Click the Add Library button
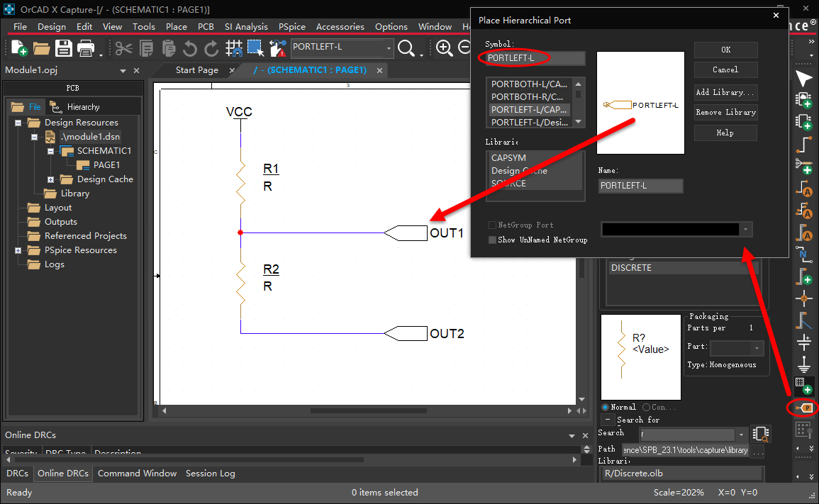This screenshot has width=819, height=504. pyautogui.click(x=725, y=92)
